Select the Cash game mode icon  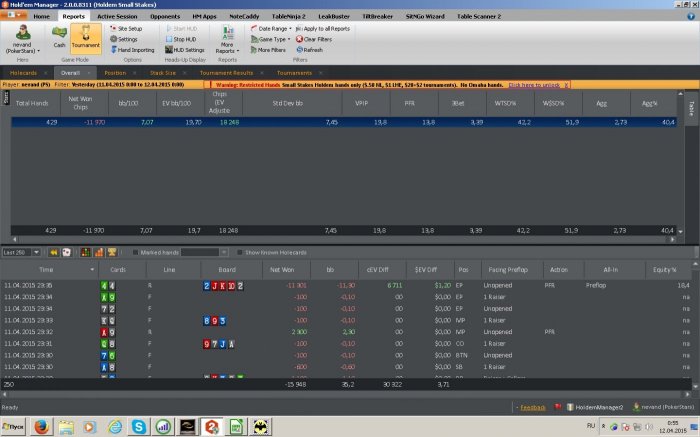pyautogui.click(x=59, y=37)
